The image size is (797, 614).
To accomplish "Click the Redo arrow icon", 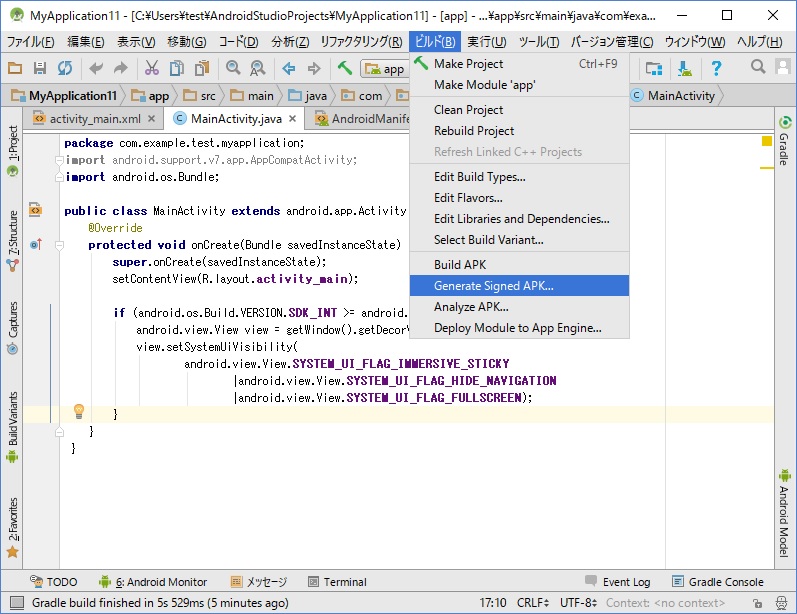I will 120,68.
